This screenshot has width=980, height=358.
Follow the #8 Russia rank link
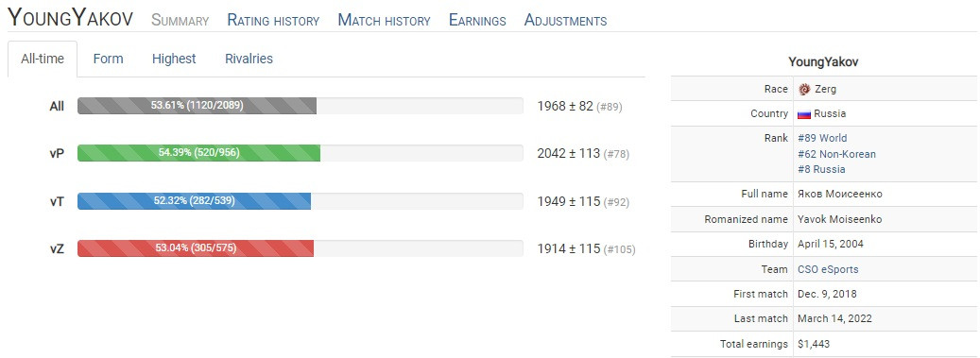click(x=821, y=169)
